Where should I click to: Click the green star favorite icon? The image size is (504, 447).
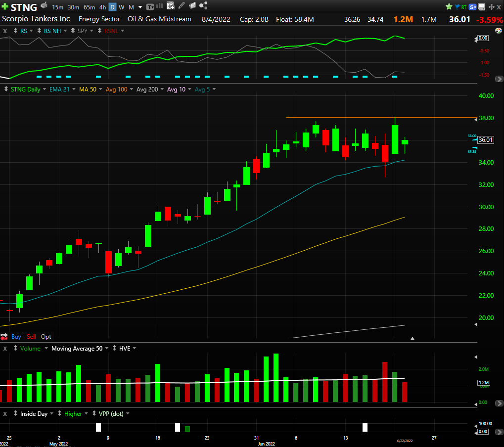coord(449,7)
